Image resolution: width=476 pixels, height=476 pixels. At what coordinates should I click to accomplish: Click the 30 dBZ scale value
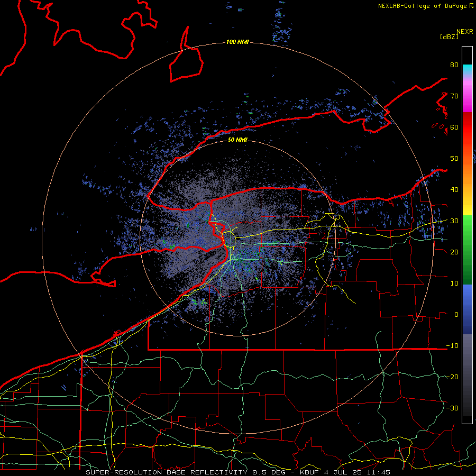click(x=454, y=221)
